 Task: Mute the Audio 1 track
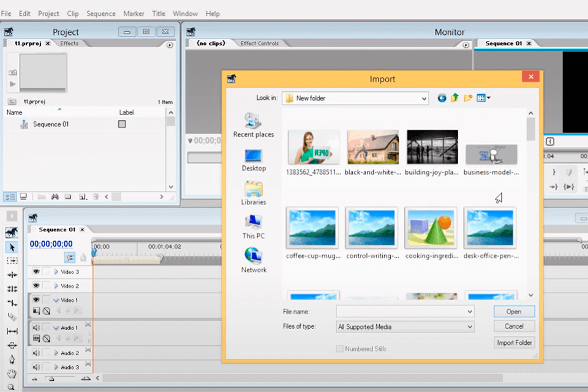pos(37,328)
